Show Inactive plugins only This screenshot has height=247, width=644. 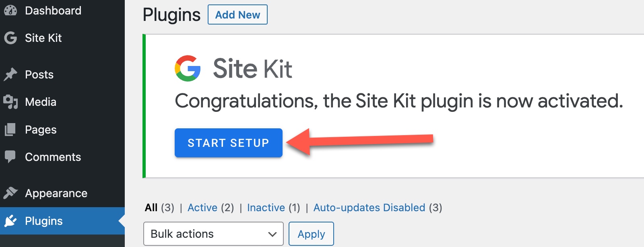pyautogui.click(x=266, y=208)
